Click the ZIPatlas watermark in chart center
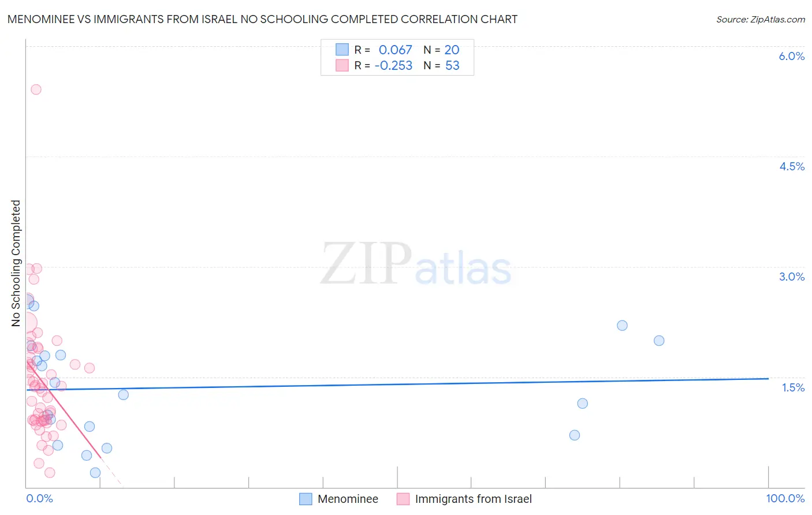812x515 pixels. coord(416,264)
